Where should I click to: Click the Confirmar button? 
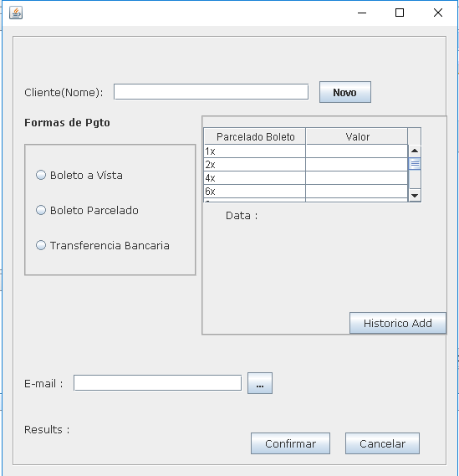pos(290,443)
